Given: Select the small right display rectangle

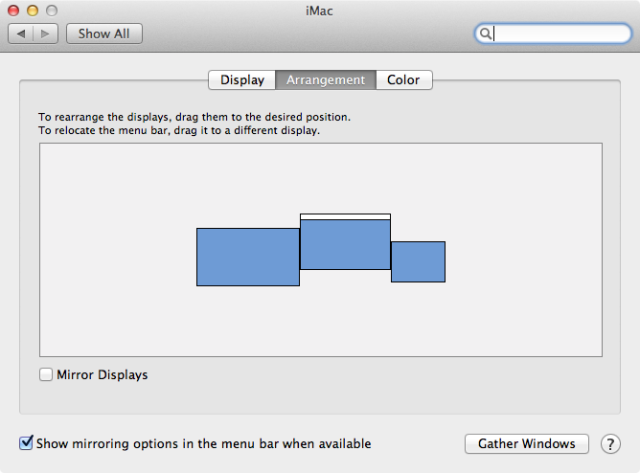Looking at the screenshot, I should coord(418,262).
